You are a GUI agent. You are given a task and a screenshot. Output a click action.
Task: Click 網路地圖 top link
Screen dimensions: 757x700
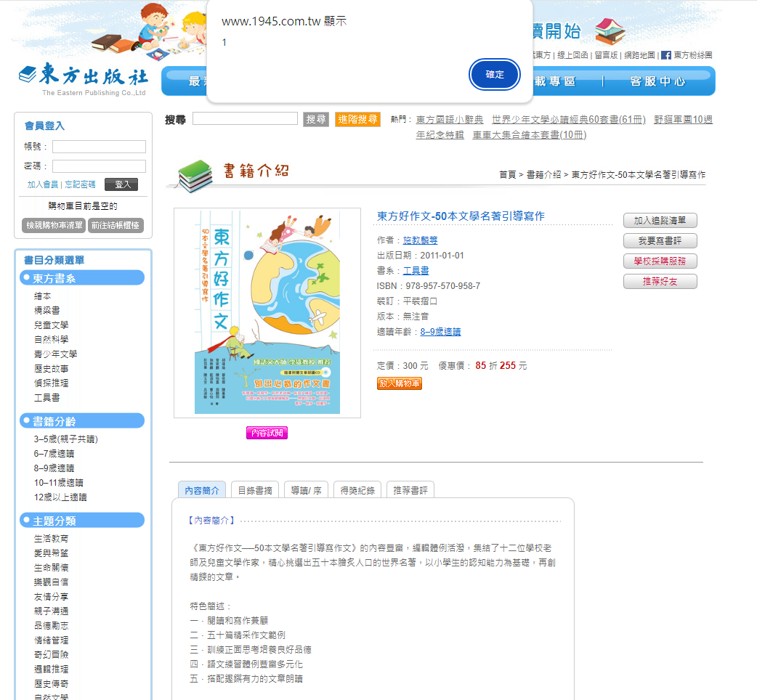(639, 55)
